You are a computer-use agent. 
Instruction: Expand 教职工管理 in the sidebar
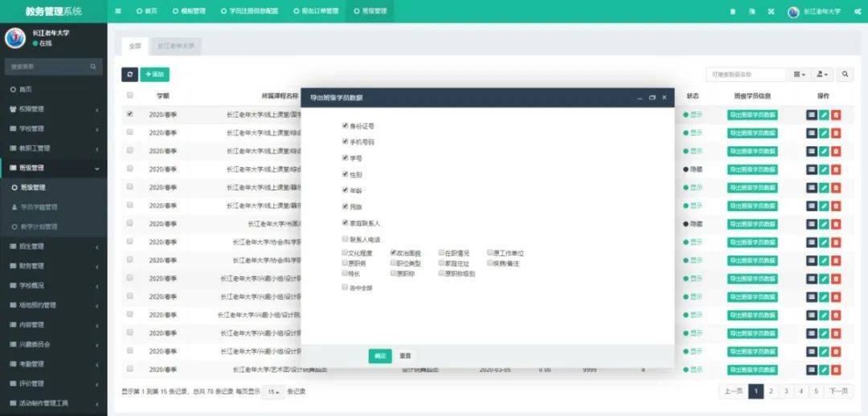pyautogui.click(x=54, y=149)
